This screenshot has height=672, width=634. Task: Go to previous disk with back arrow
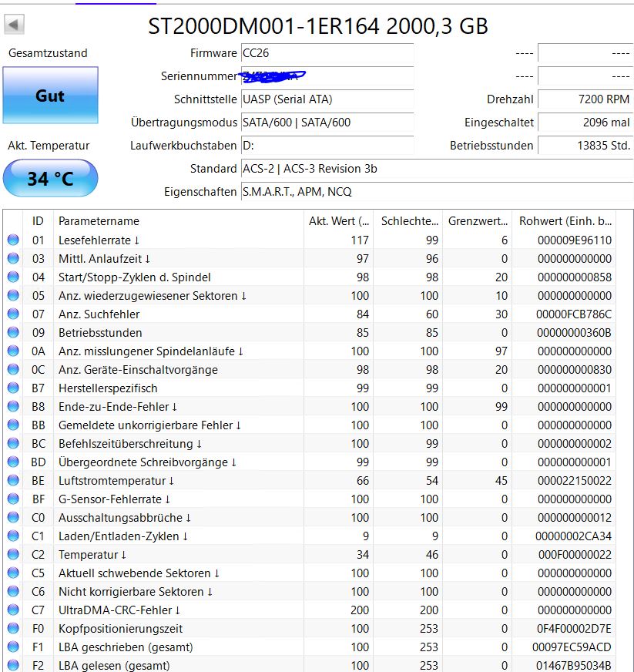[x=14, y=25]
